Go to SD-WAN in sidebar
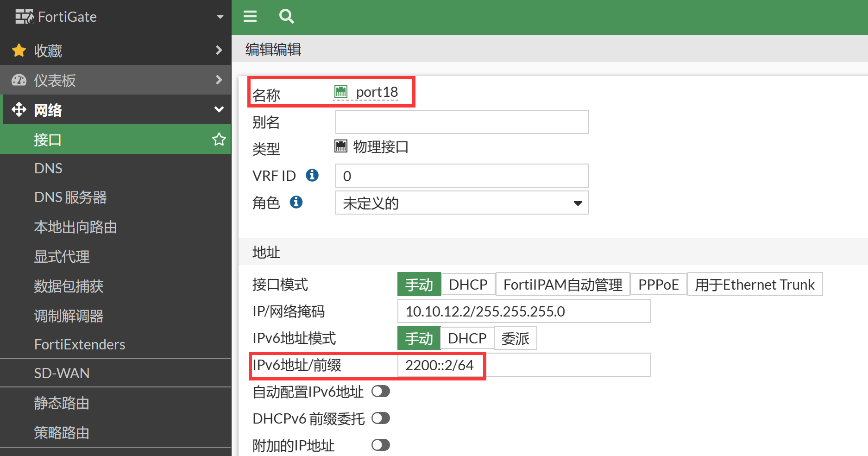The image size is (868, 456). coord(62,373)
